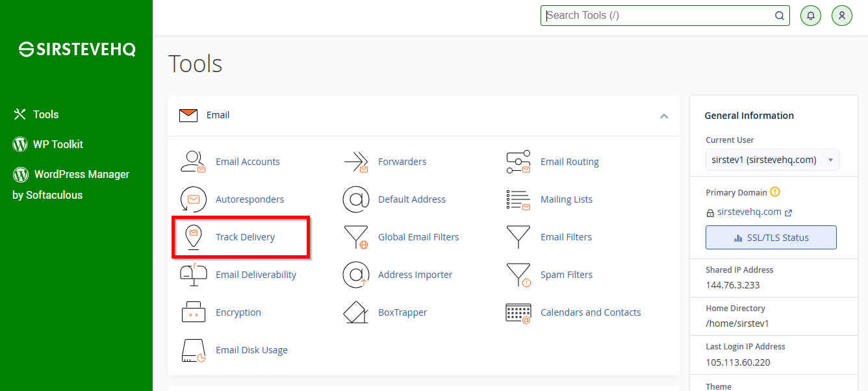Click the Default Address at-sign icon
The height and width of the screenshot is (391, 868).
[x=355, y=199]
